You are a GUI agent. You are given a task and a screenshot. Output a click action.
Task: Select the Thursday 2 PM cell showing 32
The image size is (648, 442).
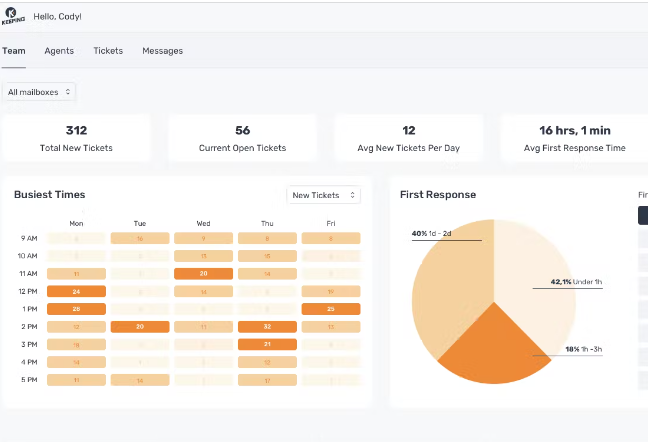(x=267, y=327)
